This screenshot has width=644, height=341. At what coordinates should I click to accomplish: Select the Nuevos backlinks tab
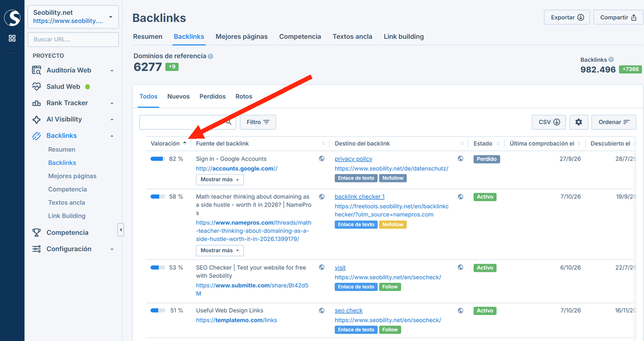point(178,96)
